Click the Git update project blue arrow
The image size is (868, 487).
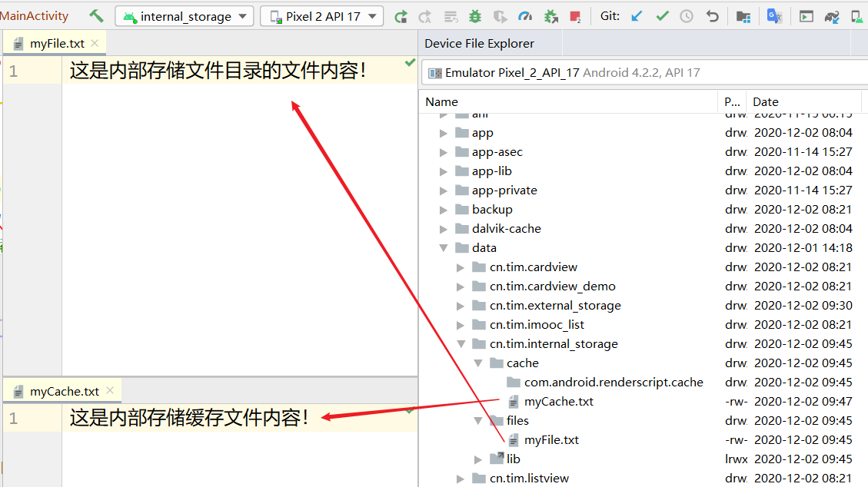coord(637,16)
